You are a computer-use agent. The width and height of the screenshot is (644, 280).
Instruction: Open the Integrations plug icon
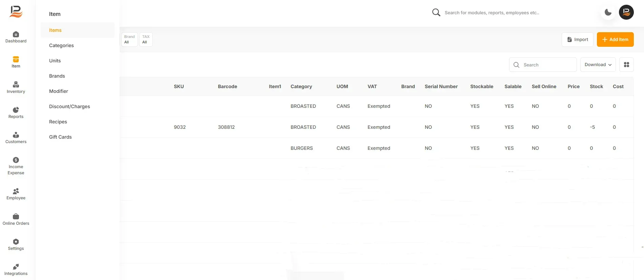pyautogui.click(x=16, y=267)
